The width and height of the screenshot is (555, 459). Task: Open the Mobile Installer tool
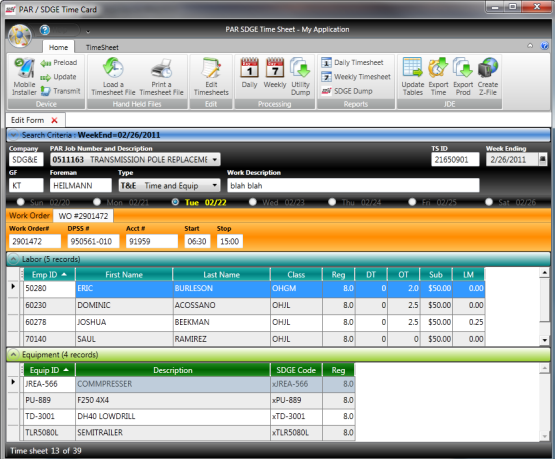click(x=24, y=76)
